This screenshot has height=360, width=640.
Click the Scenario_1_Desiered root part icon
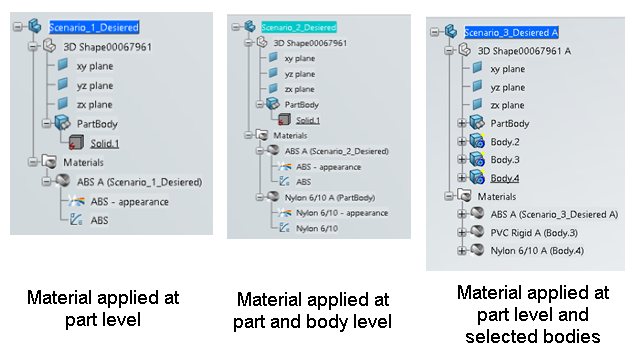coord(35,27)
